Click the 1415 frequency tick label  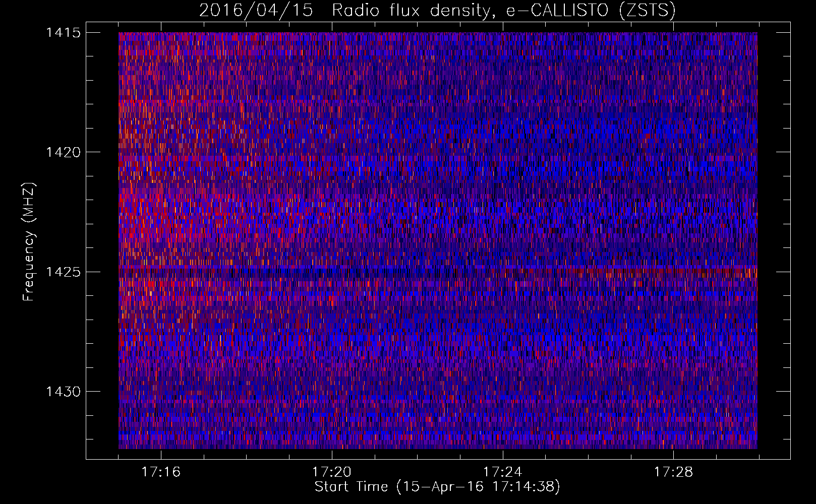[64, 33]
